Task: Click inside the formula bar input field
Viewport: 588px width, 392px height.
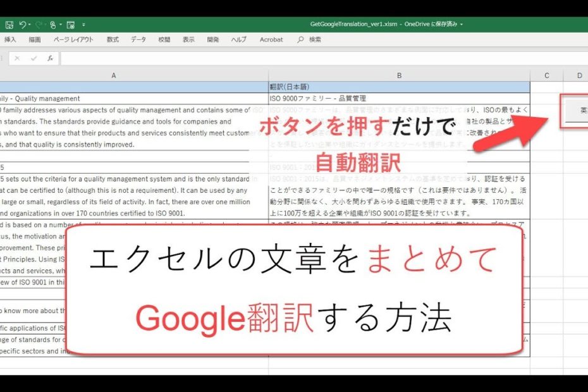Action: pos(316,58)
